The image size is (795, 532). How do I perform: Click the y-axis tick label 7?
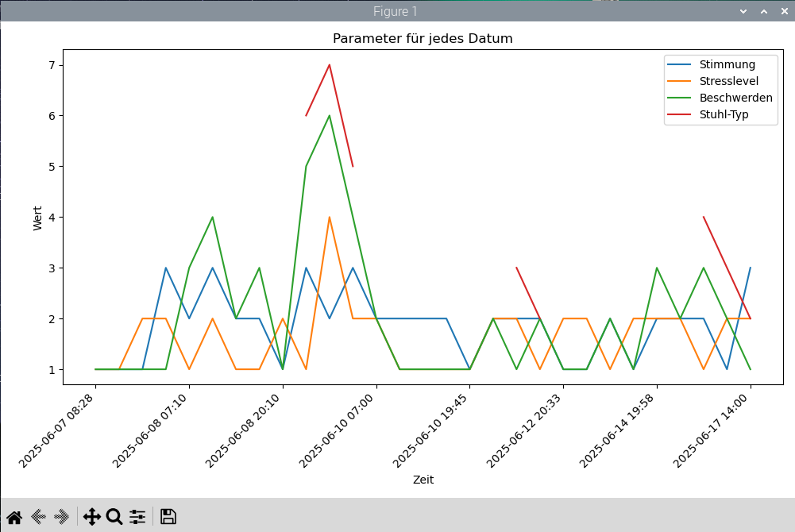pos(52,65)
